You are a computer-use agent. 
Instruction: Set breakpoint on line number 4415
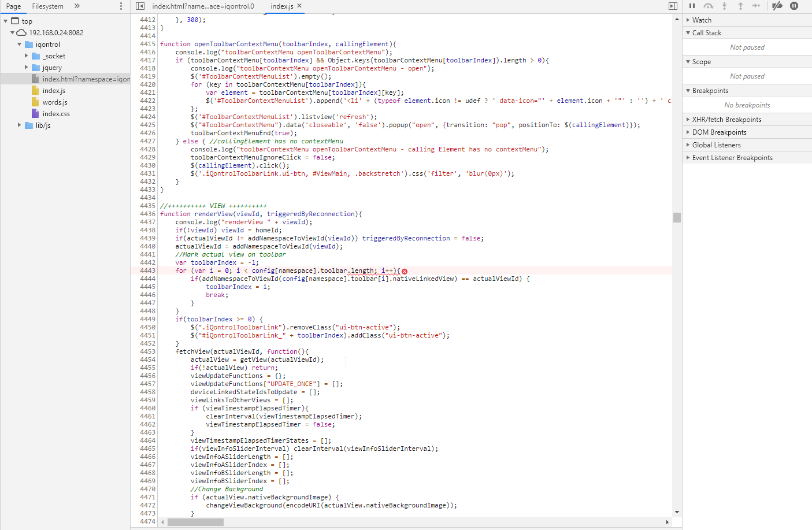147,44
